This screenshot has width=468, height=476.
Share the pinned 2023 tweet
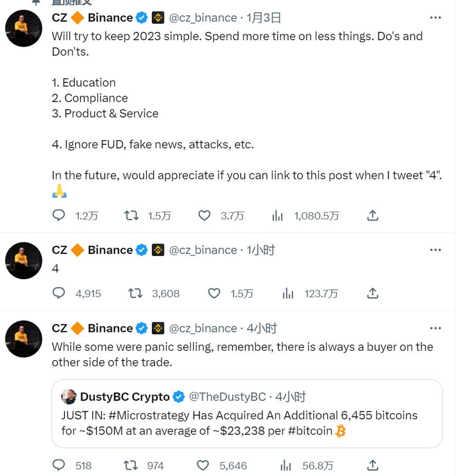pyautogui.click(x=372, y=215)
